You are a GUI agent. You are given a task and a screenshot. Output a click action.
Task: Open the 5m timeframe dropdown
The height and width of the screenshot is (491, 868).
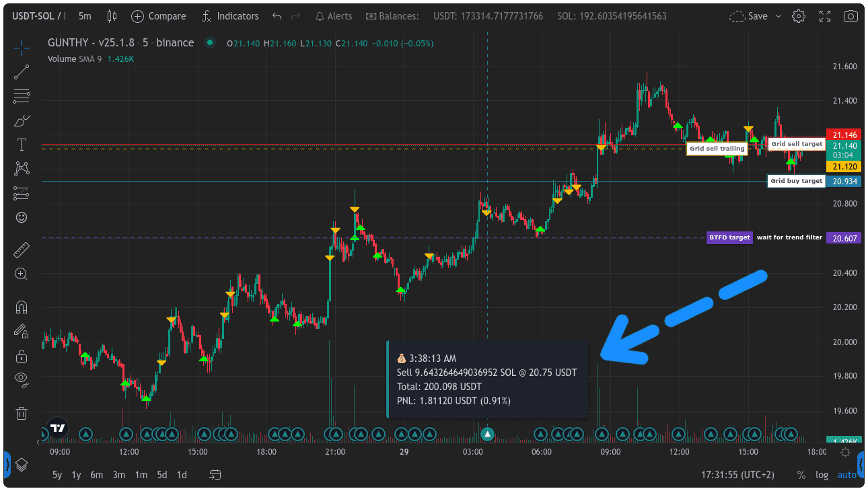pos(85,16)
